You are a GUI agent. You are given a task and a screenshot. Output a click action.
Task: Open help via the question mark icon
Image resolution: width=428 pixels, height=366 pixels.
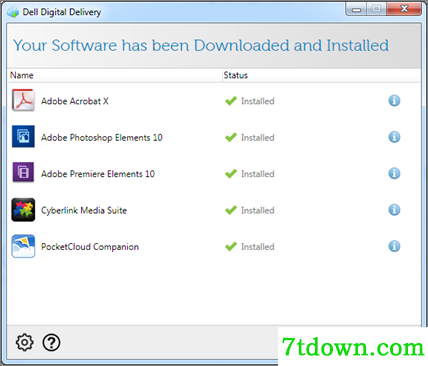pos(51,342)
